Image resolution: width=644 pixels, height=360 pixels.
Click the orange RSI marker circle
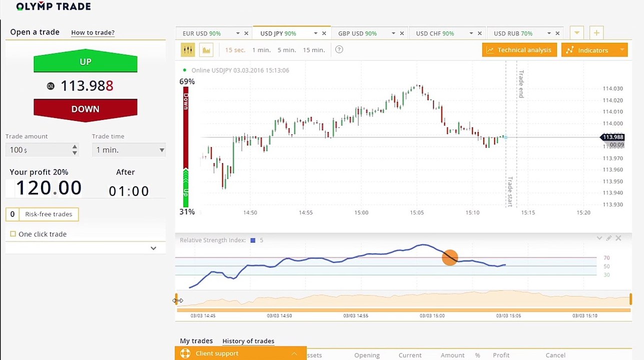(x=450, y=258)
